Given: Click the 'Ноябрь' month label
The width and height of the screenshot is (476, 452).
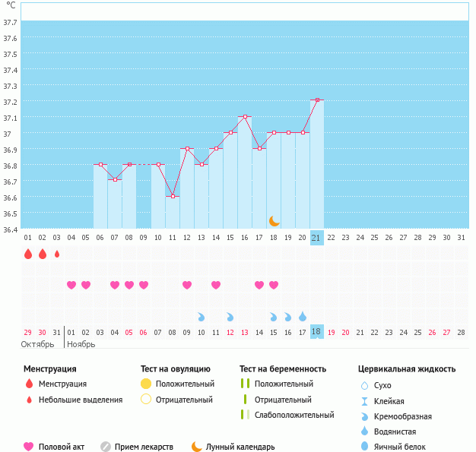Looking at the screenshot, I should (x=82, y=344).
